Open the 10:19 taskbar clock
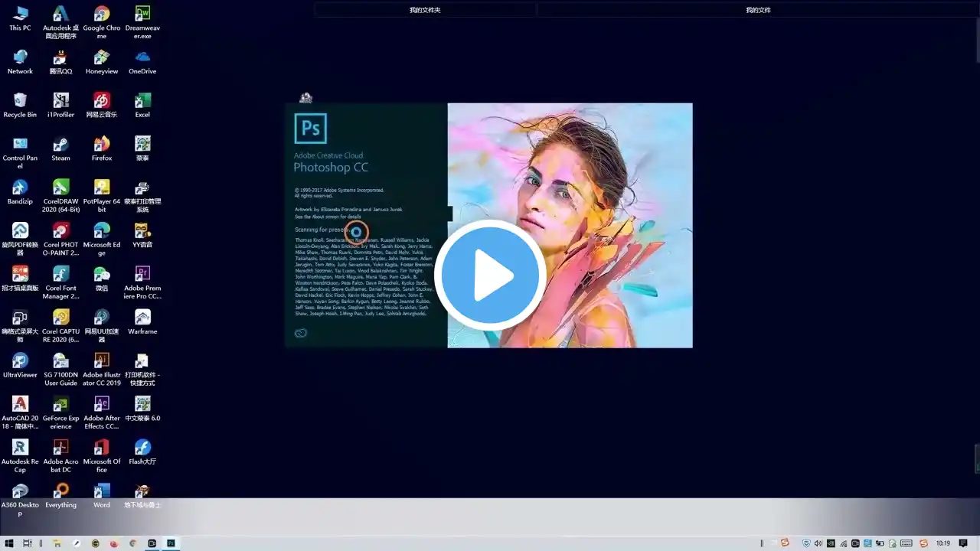This screenshot has width=980, height=551. coord(943,543)
